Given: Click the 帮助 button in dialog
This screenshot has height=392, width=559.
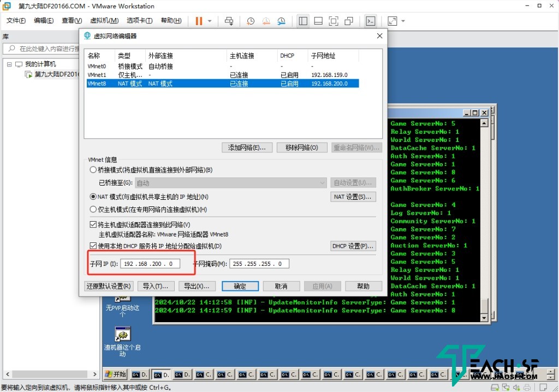Looking at the screenshot, I should click(364, 286).
